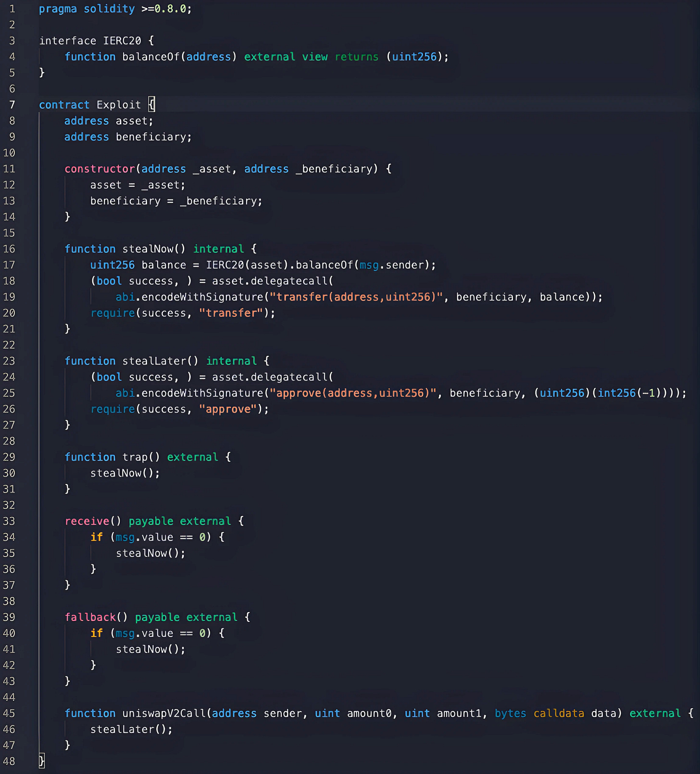
Task: Click 'if (msg.value == 0)' on line 34
Action: point(151,537)
